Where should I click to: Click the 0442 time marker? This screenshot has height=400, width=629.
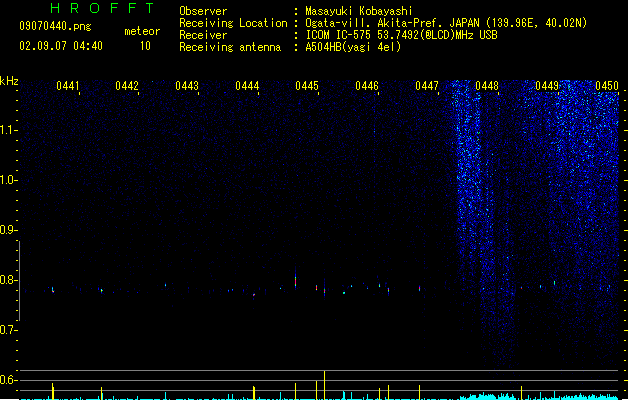pyautogui.click(x=127, y=86)
